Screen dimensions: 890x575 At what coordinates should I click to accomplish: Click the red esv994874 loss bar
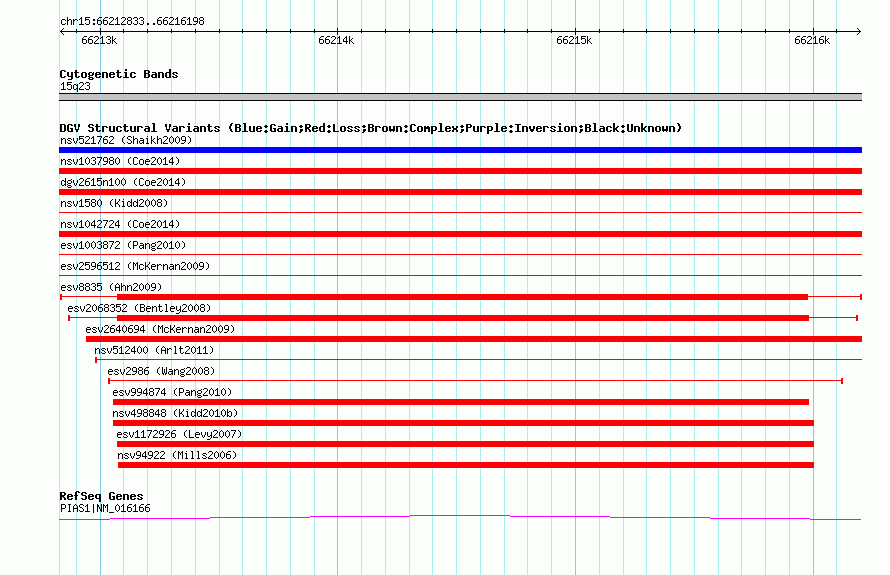point(461,402)
